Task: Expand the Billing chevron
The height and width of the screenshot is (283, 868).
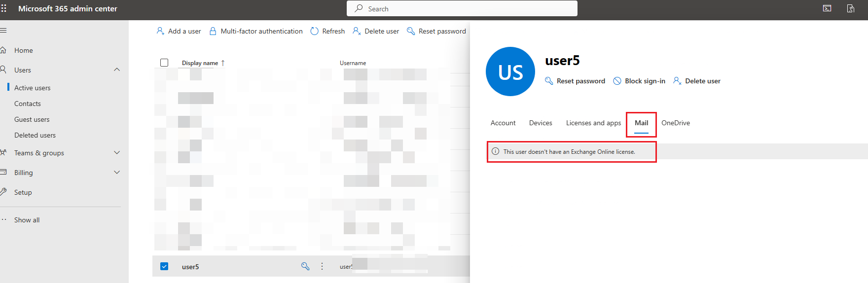Action: click(x=117, y=172)
